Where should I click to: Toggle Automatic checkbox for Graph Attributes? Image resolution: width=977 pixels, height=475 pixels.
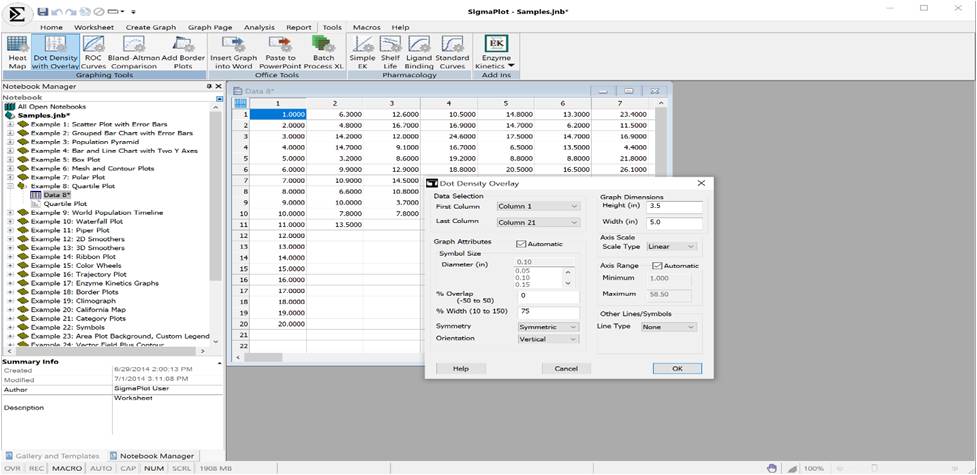point(521,243)
